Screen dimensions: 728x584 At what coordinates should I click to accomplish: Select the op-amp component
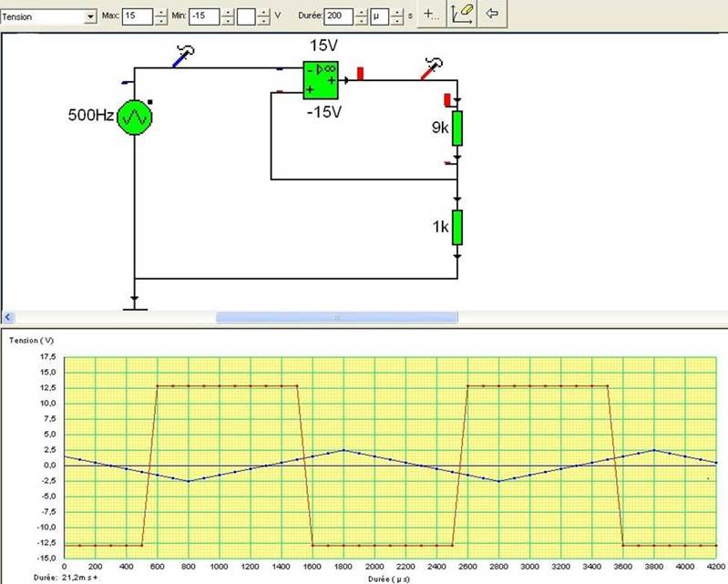[321, 80]
